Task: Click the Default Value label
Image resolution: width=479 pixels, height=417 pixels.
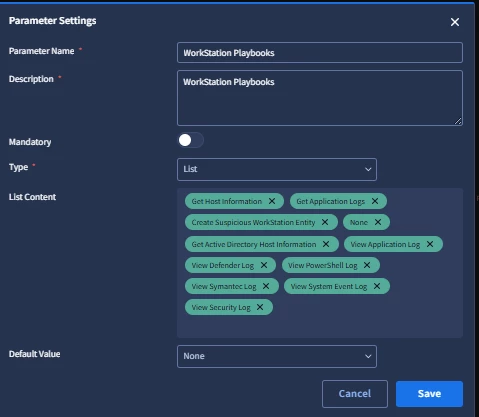Action: click(35, 354)
